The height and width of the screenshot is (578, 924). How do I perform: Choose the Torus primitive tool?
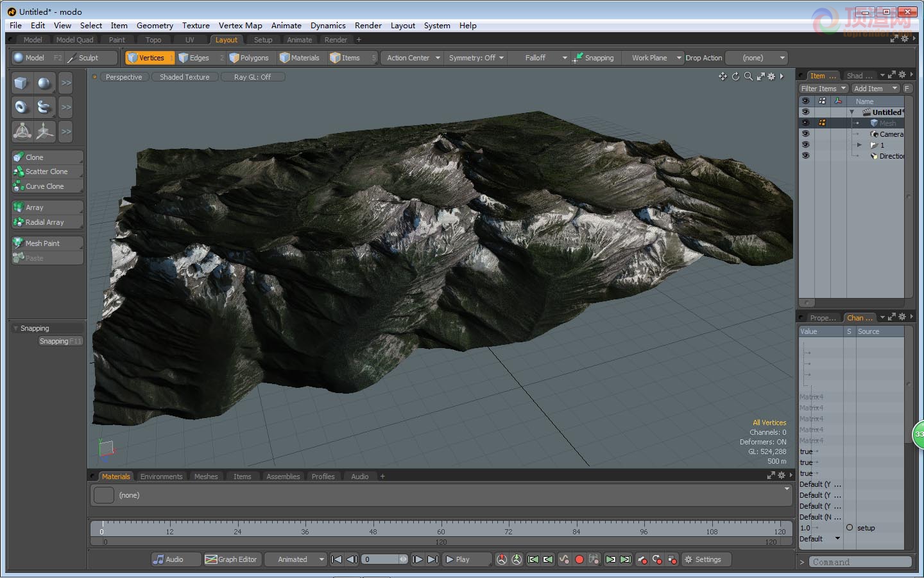(x=22, y=107)
